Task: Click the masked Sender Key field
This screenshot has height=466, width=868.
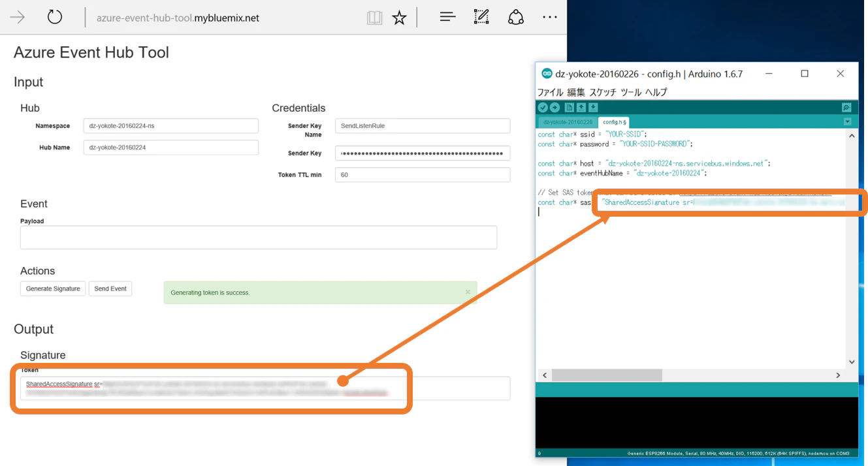Action: click(x=423, y=153)
